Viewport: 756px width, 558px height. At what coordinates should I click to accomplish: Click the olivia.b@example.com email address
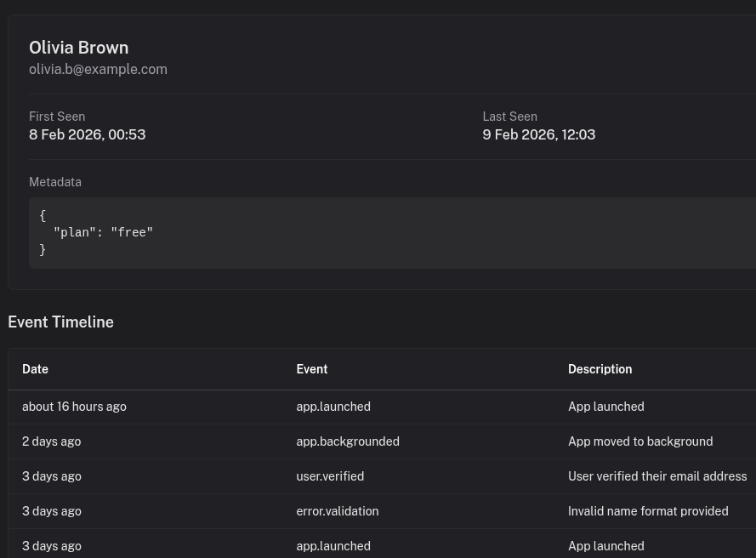(x=98, y=69)
